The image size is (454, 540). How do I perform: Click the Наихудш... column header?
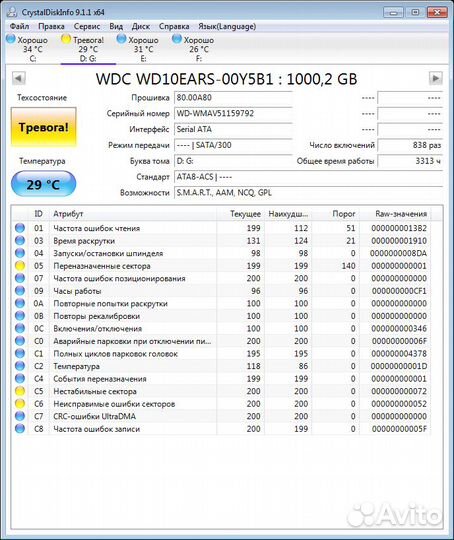click(288, 214)
